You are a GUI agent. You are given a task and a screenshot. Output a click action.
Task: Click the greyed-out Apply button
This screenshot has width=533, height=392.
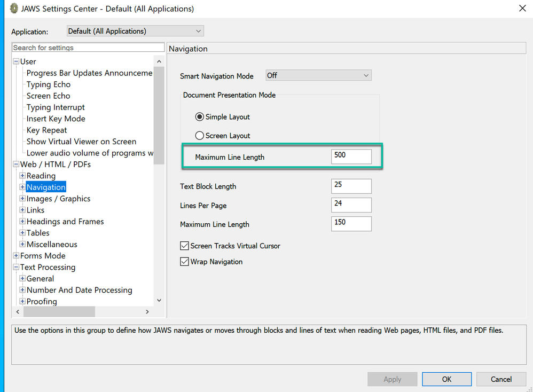pos(392,379)
